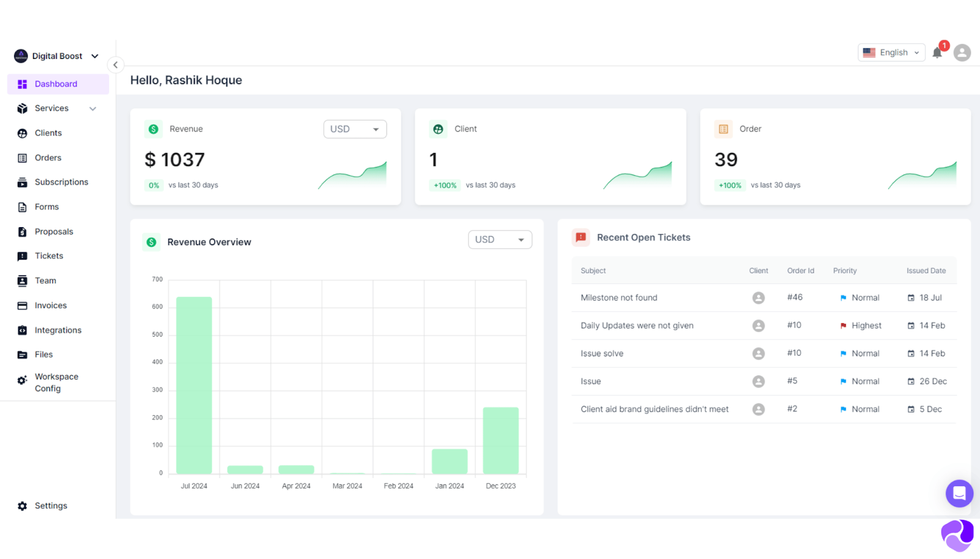980x559 pixels.
Task: Select the Tickets icon in sidebar
Action: (x=22, y=256)
